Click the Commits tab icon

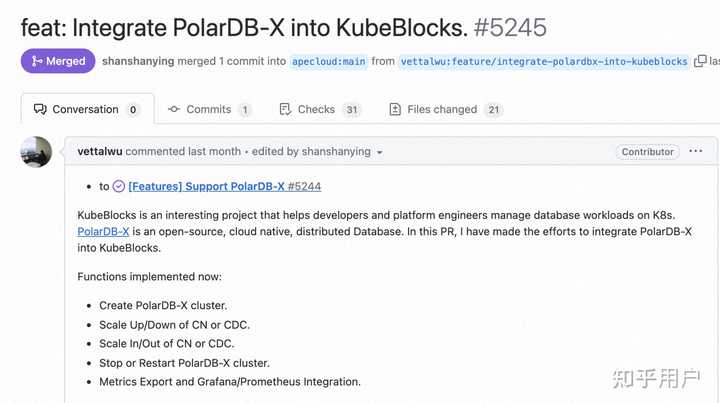(174, 109)
